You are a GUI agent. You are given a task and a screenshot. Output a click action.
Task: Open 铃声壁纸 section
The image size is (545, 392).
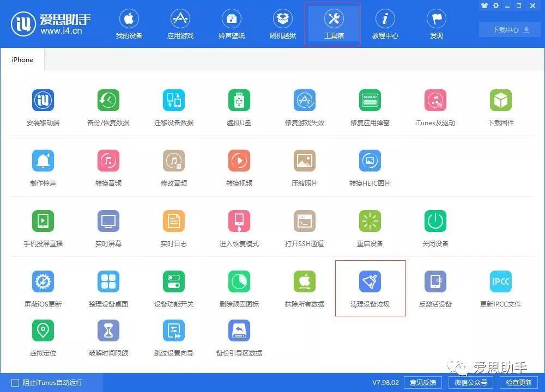(232, 24)
